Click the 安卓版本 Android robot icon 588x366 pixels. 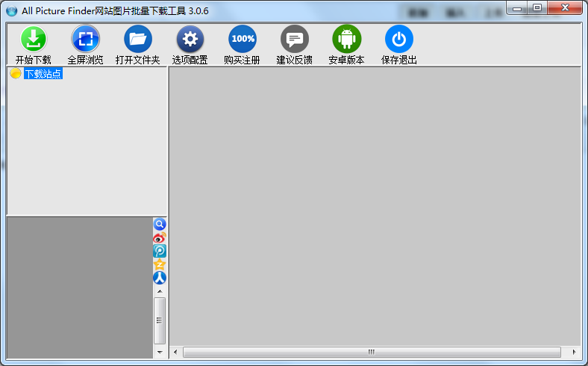(x=346, y=39)
